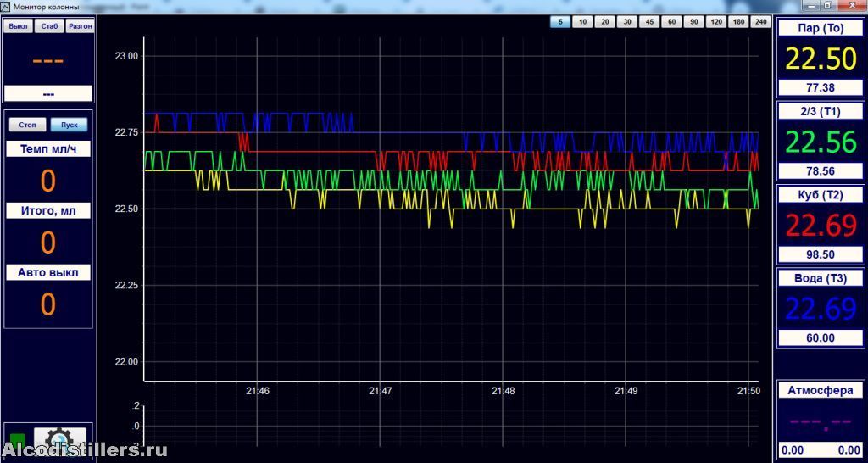Click the Куб (T2) sensor label
The width and height of the screenshot is (868, 463).
point(821,196)
